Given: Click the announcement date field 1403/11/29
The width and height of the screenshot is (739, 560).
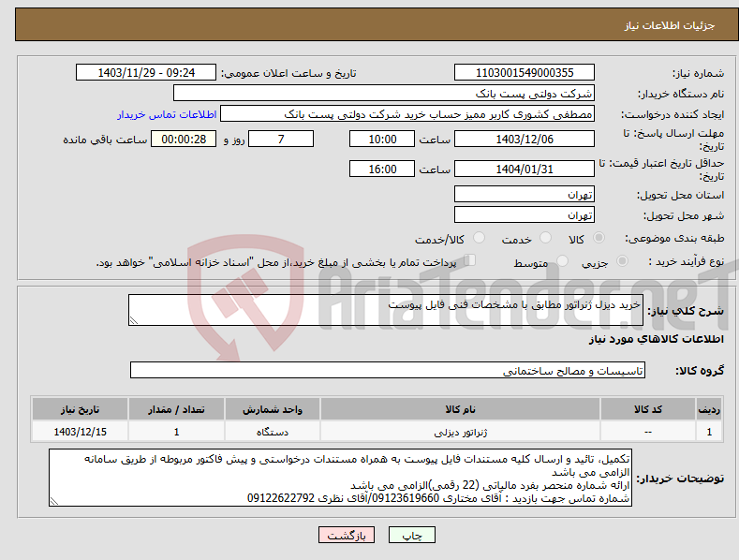Looking at the screenshot, I should click(x=146, y=73).
